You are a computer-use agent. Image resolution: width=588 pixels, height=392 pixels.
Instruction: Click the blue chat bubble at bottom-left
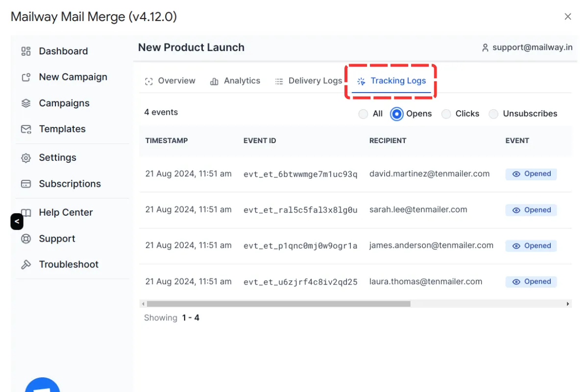click(x=43, y=386)
